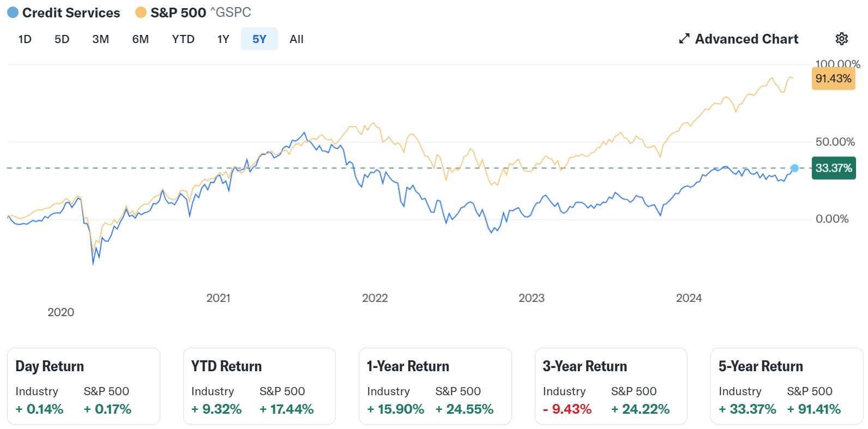This screenshot has width=868, height=429.
Task: Click the blue Credit Services legend dot
Action: 13,13
